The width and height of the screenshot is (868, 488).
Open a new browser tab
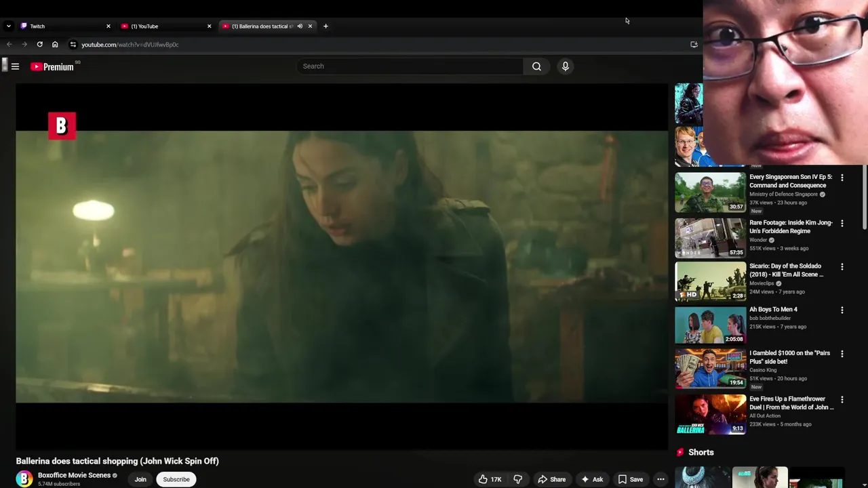coord(325,26)
